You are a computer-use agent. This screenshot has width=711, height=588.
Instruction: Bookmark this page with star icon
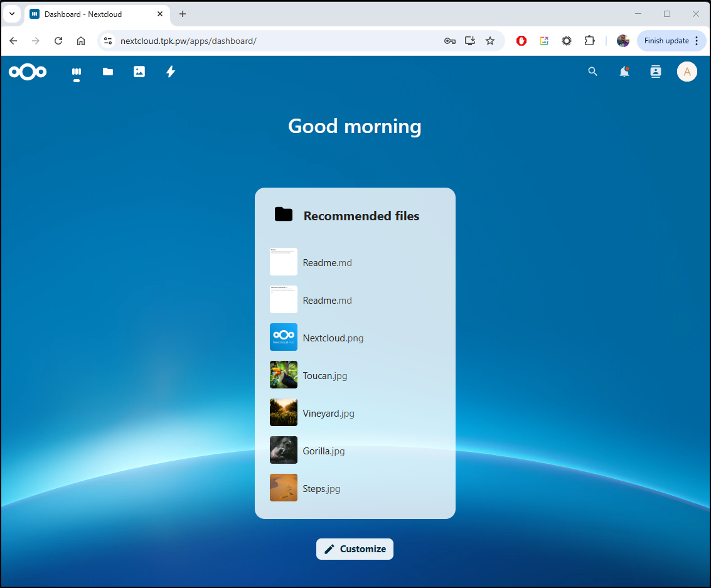point(490,41)
